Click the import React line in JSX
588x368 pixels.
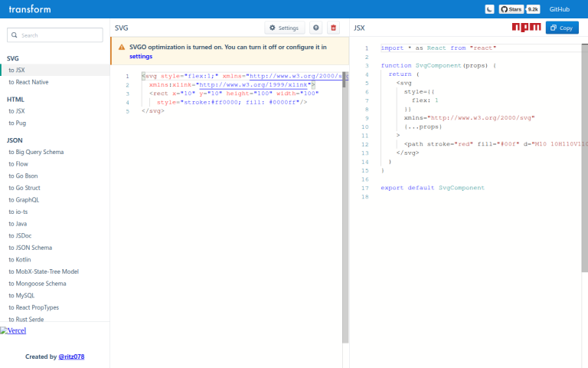tap(439, 48)
